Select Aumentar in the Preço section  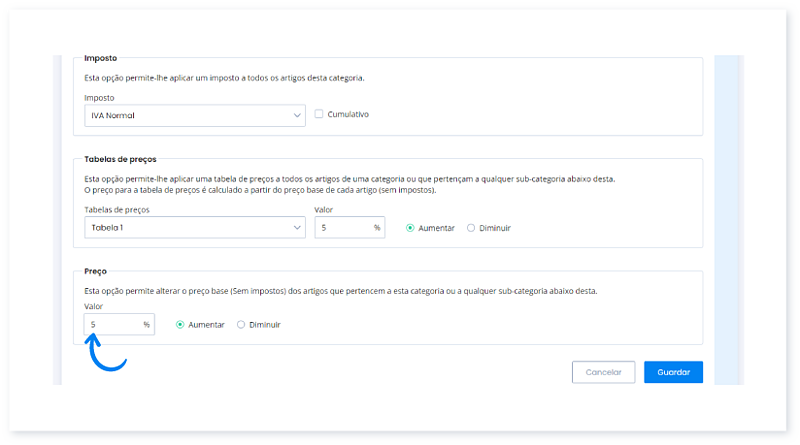tap(180, 324)
